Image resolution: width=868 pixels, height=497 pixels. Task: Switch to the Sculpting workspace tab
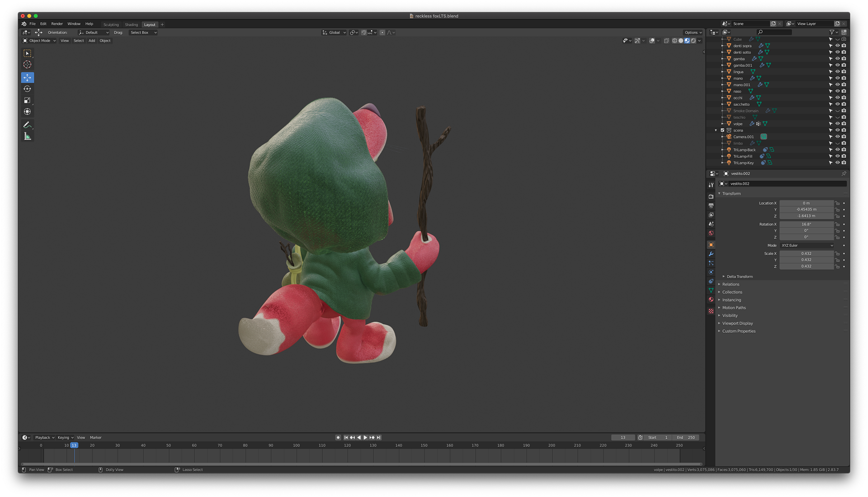click(111, 25)
